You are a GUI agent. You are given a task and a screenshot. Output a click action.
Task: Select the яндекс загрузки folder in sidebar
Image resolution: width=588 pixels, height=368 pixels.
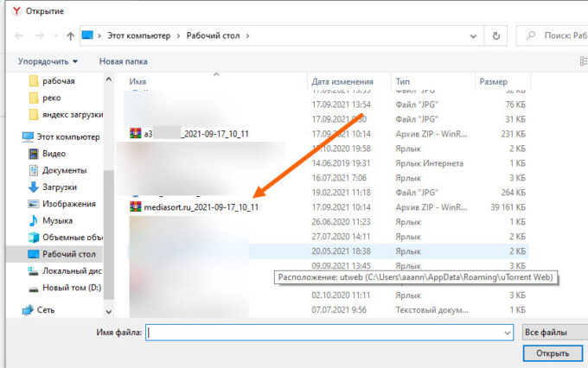(x=73, y=114)
